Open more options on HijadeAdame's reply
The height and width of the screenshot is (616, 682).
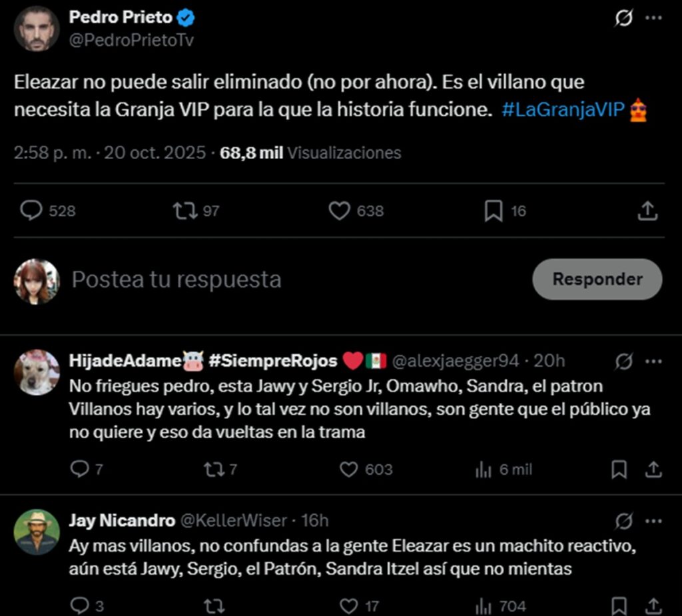click(x=653, y=361)
